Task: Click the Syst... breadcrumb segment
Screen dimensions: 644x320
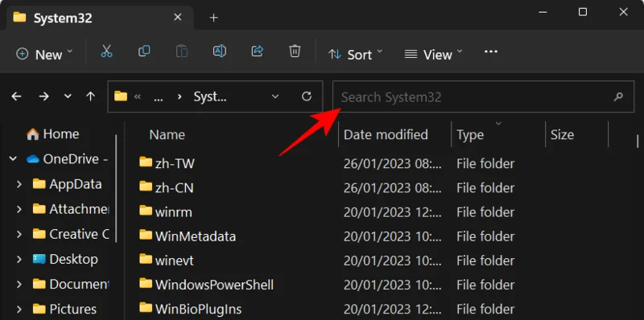Action: coord(210,96)
